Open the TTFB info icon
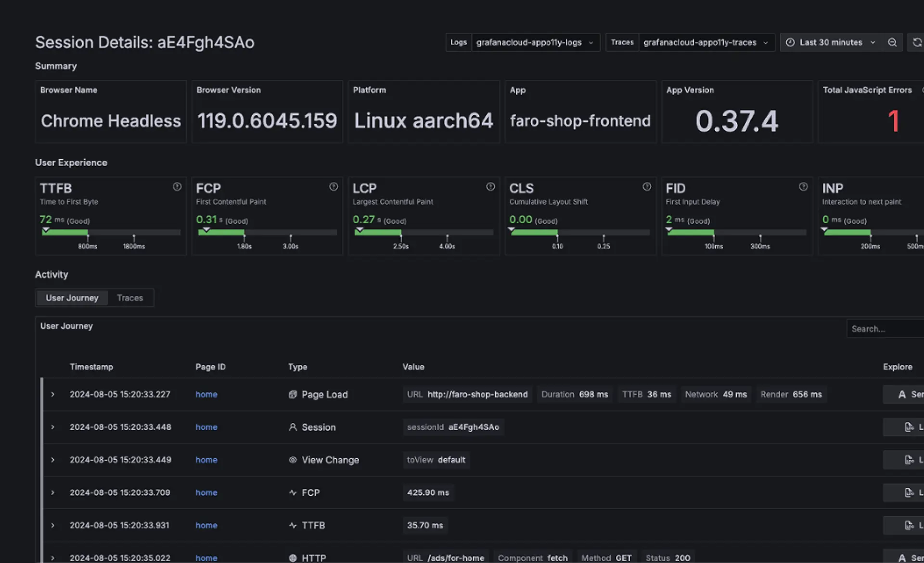The width and height of the screenshot is (924, 563). (177, 187)
